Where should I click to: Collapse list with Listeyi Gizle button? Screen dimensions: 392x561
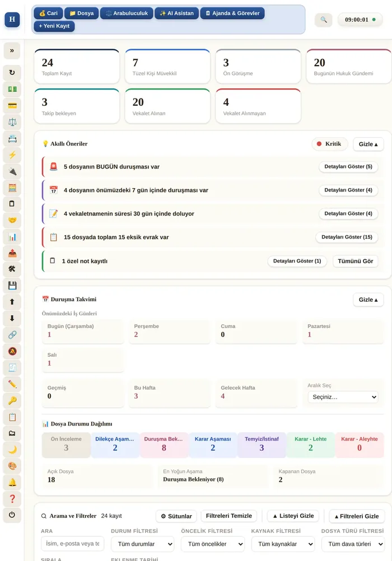click(x=293, y=516)
